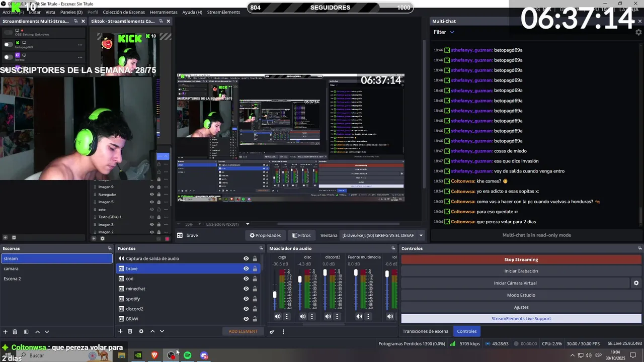Unlock the discord2 source

click(255, 309)
